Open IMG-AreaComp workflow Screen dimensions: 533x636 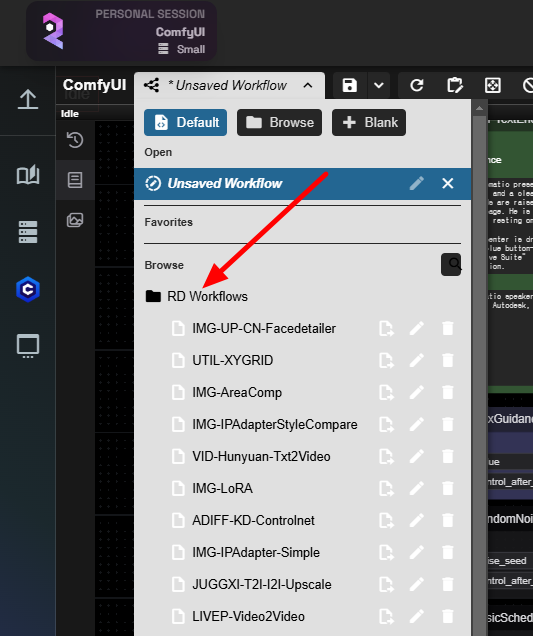237,392
